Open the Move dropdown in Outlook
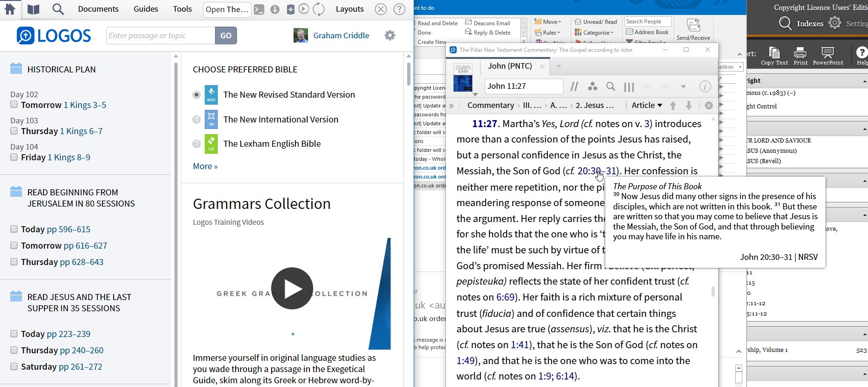Image resolution: width=868 pixels, height=387 pixels. click(548, 22)
